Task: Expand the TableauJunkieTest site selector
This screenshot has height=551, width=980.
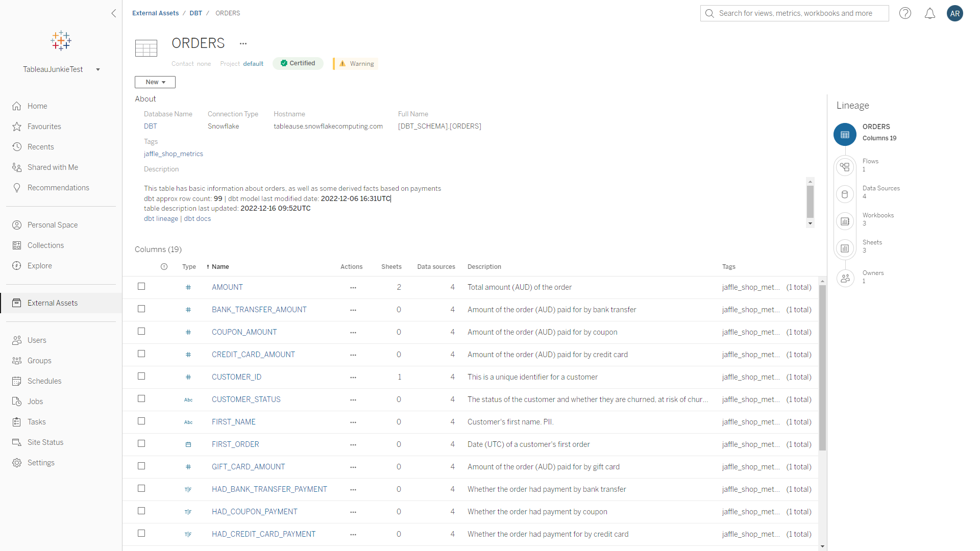Action: pos(98,70)
